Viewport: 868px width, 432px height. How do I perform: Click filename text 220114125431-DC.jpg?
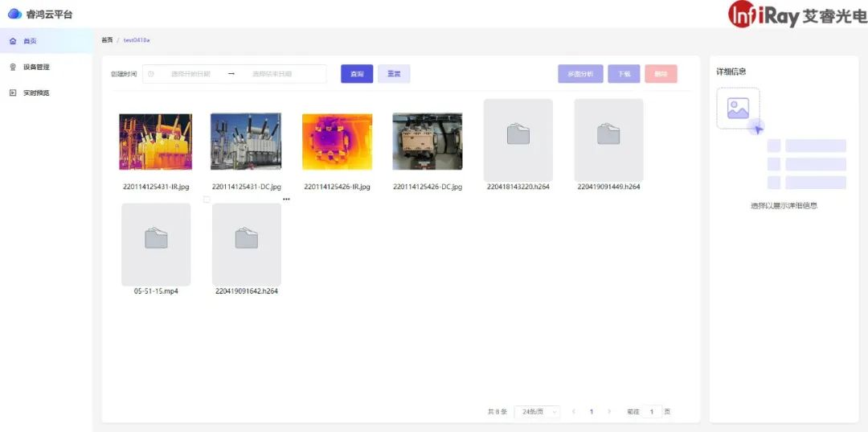click(247, 187)
